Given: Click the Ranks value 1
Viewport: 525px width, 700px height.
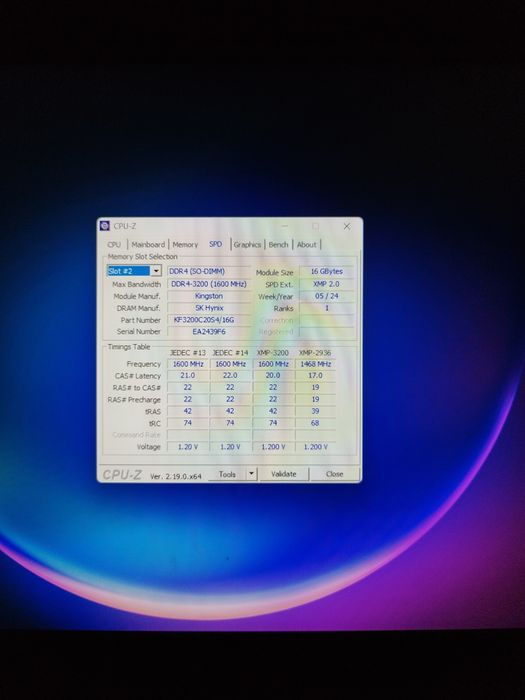Looking at the screenshot, I should coord(327,308).
